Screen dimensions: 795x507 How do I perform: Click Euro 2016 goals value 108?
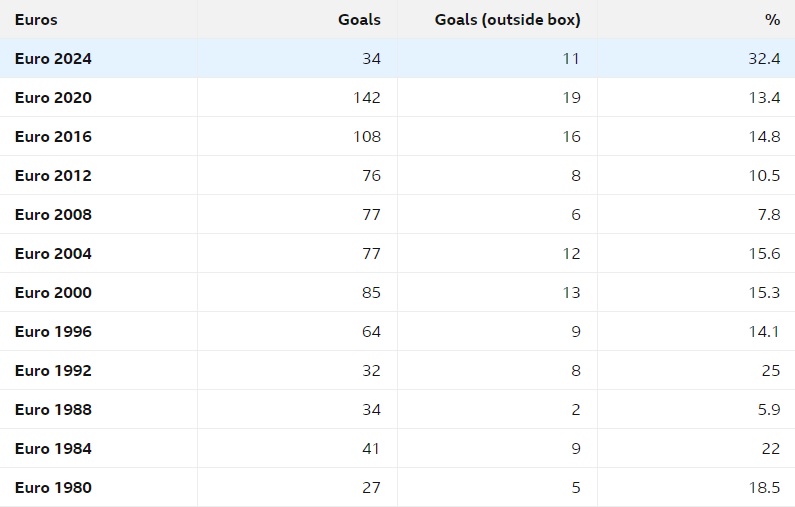(x=367, y=137)
